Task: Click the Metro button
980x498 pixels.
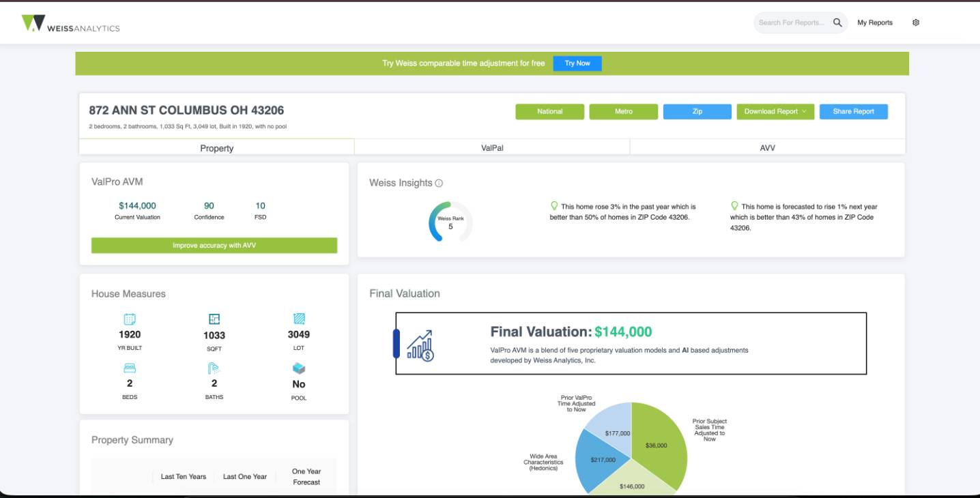Action: tap(624, 112)
